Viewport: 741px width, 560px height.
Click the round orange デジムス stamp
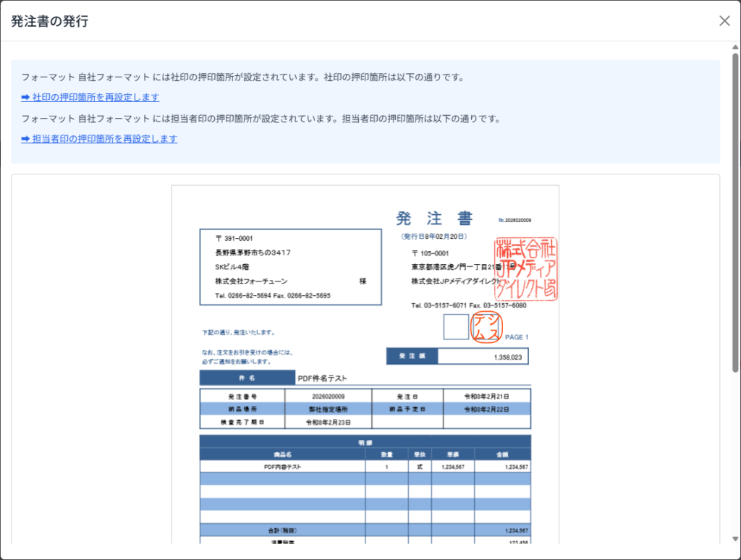[486, 327]
